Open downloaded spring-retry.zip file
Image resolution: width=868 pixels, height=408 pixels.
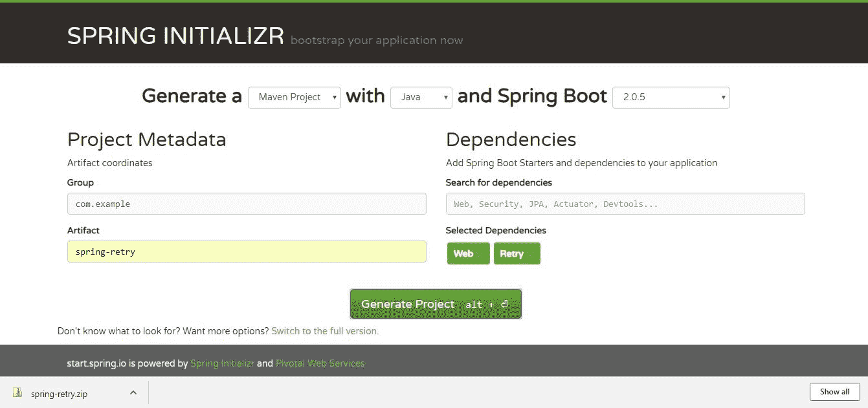(59, 393)
